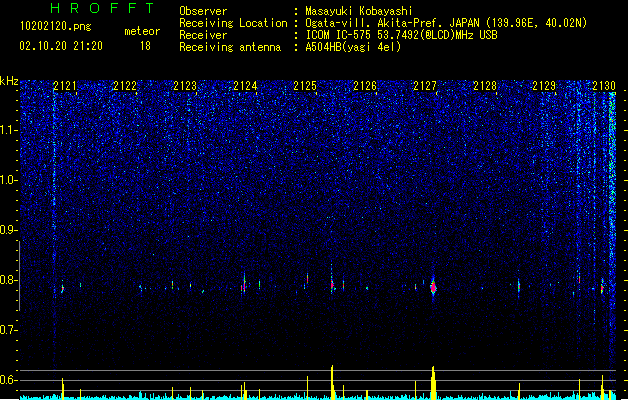The height and width of the screenshot is (400, 629).
Task: Click the 0.8 kHz axis label
Action: coord(9,280)
